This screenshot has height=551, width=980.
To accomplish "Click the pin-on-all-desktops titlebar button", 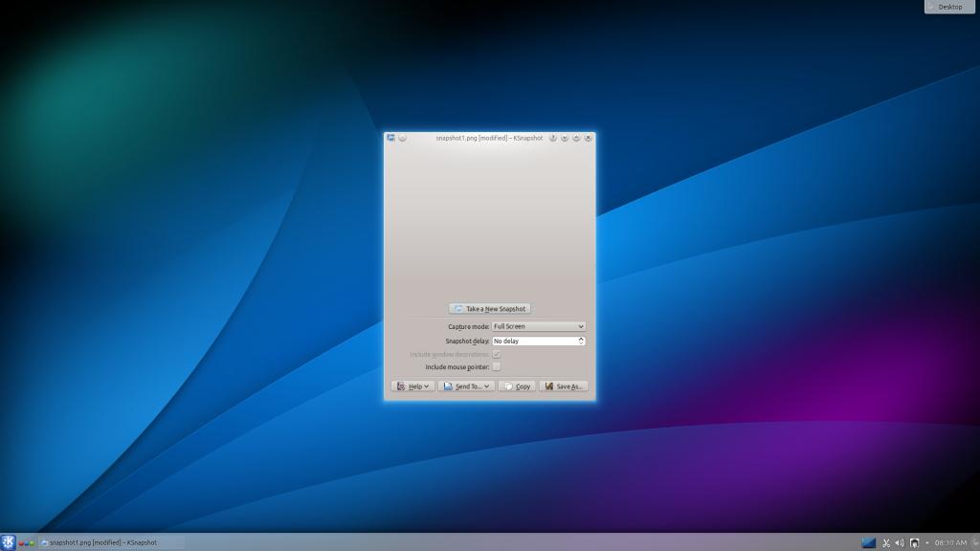I will pyautogui.click(x=403, y=138).
